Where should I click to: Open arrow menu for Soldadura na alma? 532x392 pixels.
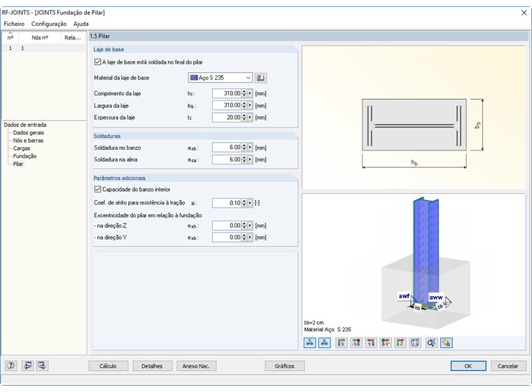pyautogui.click(x=250, y=160)
